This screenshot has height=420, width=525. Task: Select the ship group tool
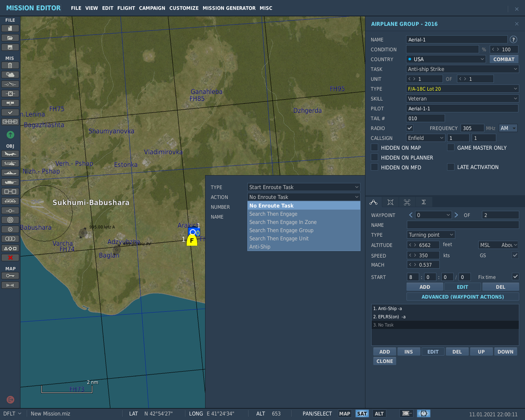click(10, 173)
